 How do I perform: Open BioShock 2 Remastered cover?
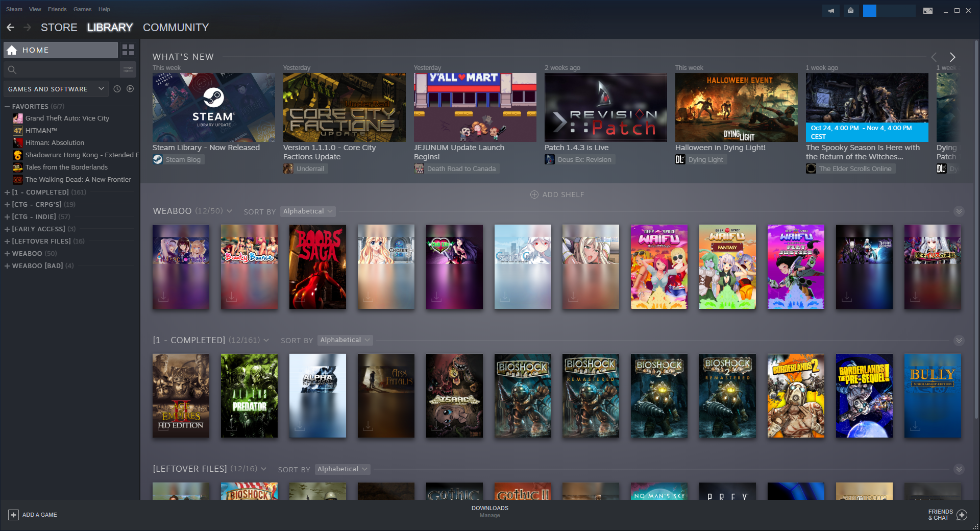click(x=727, y=396)
